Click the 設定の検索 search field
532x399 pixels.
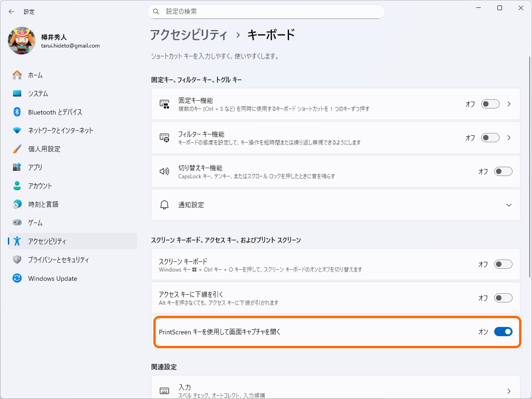click(x=266, y=11)
